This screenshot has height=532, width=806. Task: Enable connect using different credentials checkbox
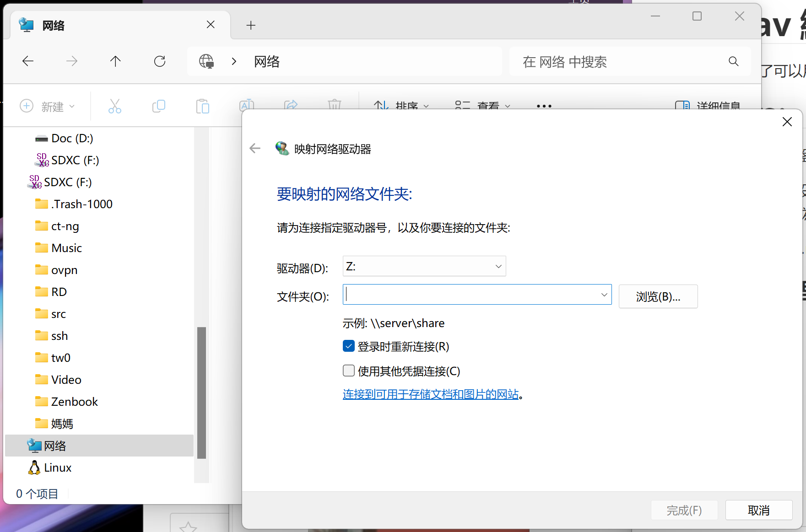[349, 371]
